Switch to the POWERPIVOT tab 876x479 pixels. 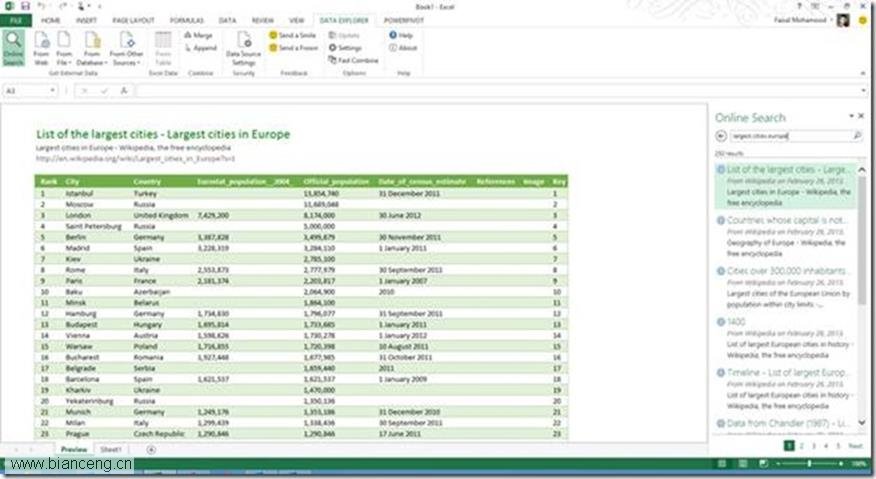click(403, 21)
